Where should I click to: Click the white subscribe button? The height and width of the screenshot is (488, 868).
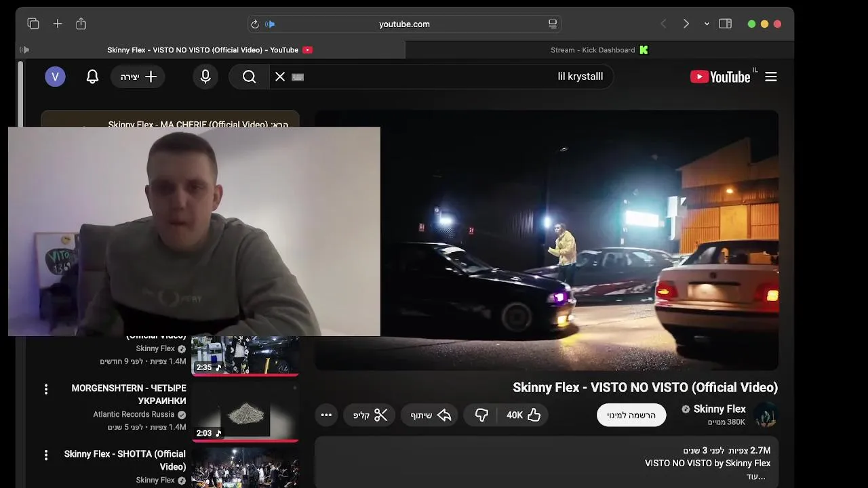(x=631, y=415)
